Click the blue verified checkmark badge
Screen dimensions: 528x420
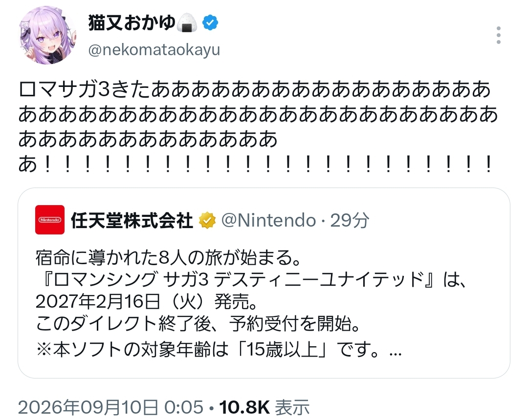coord(210,22)
